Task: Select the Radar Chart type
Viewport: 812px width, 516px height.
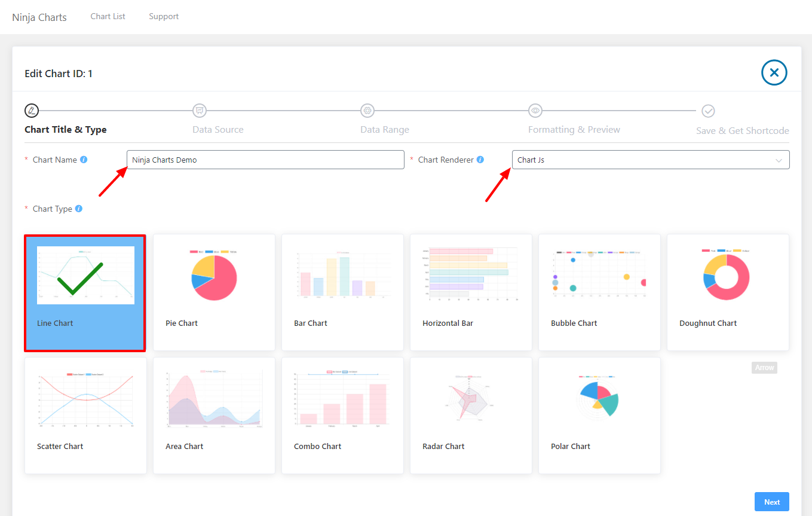Action: tap(470, 415)
